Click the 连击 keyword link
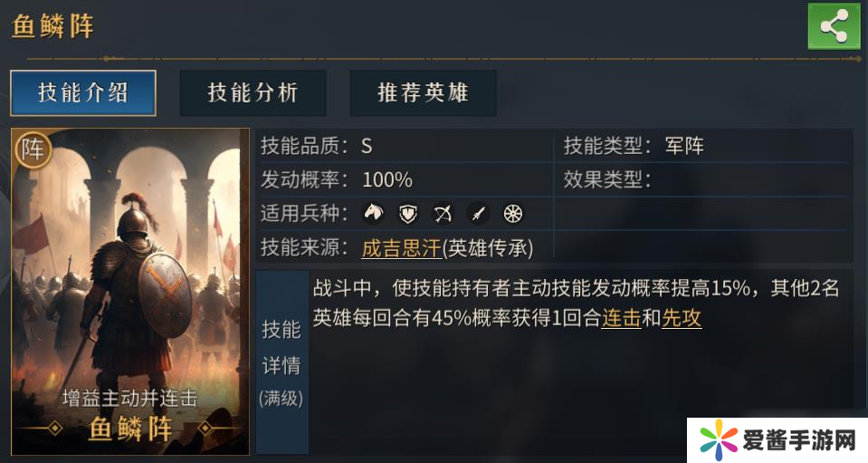This screenshot has width=868, height=463. coord(621,318)
